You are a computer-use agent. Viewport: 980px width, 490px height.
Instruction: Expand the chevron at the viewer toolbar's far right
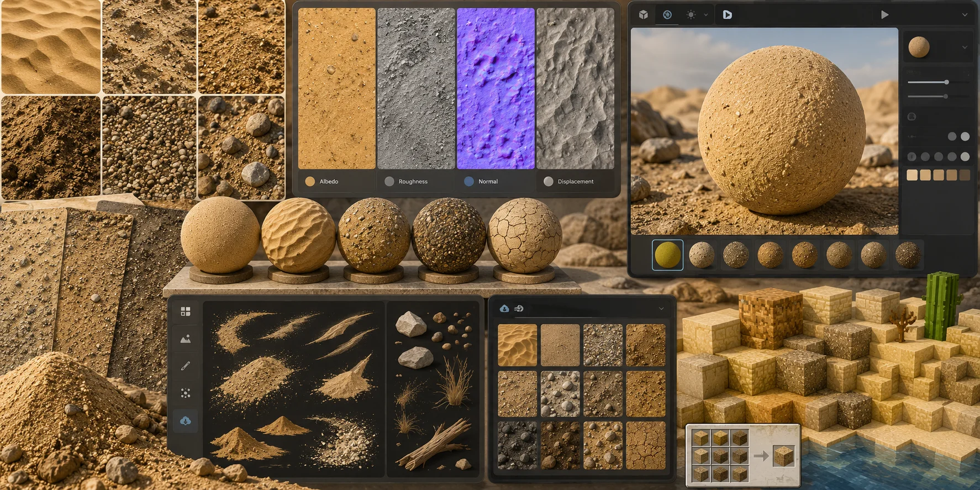click(965, 15)
